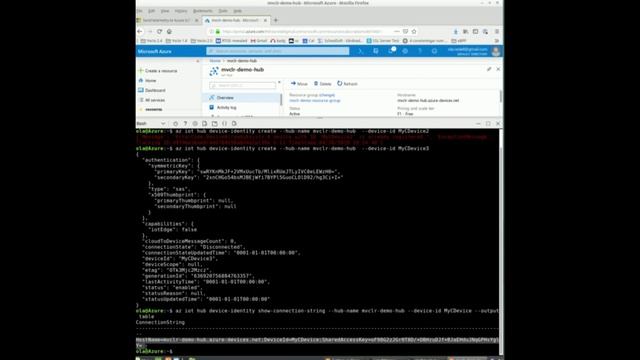The image size is (640, 360).
Task: Open the mvclr demo resource group link
Action: [315, 100]
